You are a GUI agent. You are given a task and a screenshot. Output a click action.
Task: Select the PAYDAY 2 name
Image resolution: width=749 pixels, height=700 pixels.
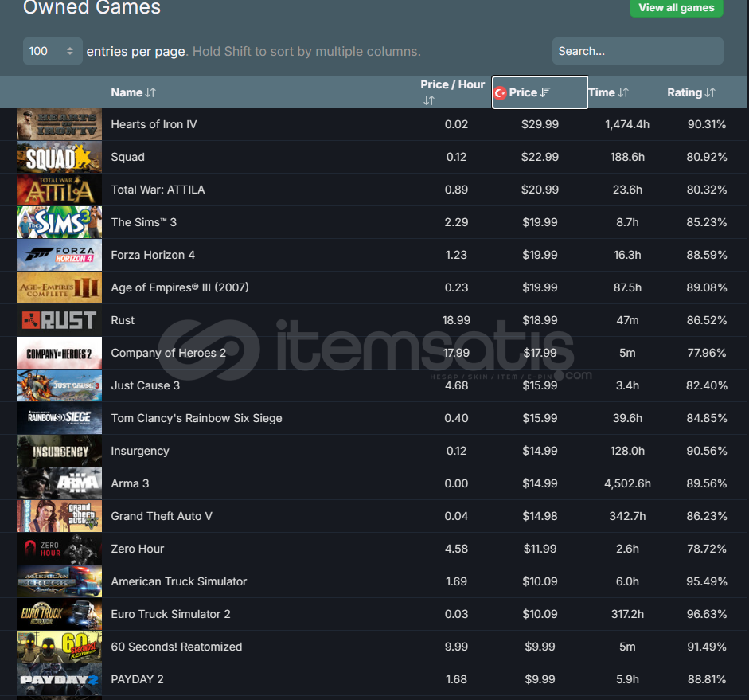(137, 679)
